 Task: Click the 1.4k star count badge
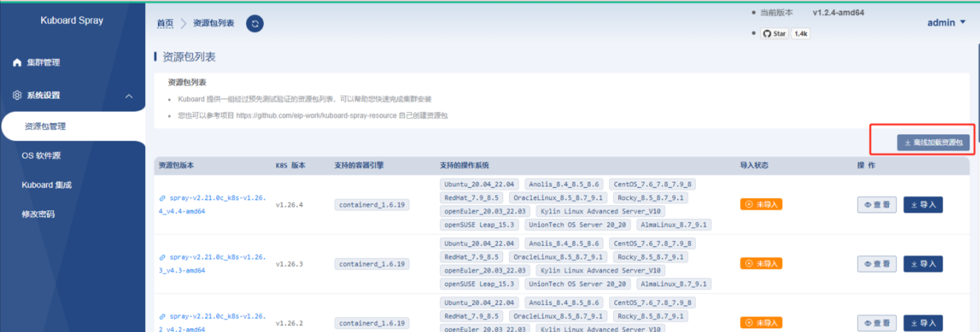click(800, 34)
